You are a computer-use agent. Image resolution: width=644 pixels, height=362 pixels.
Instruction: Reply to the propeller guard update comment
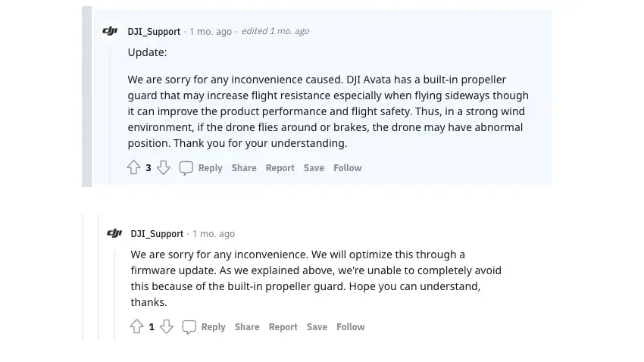(211, 168)
